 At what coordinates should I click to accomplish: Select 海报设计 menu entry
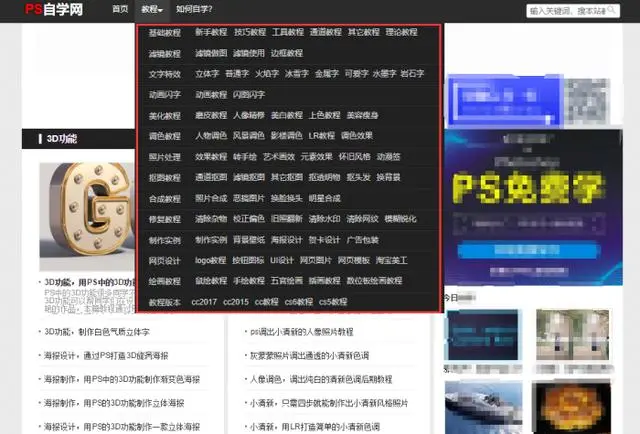(287, 240)
